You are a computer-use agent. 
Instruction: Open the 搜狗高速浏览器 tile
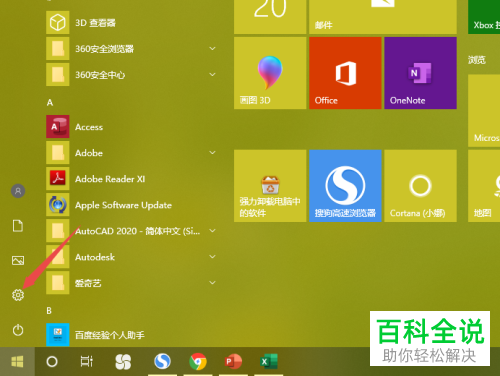tap(345, 186)
